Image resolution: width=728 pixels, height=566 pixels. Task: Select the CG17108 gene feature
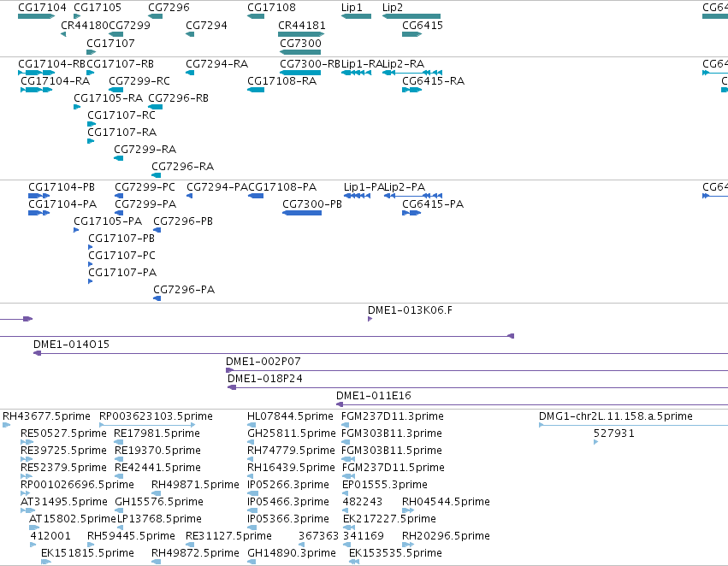pos(256,16)
